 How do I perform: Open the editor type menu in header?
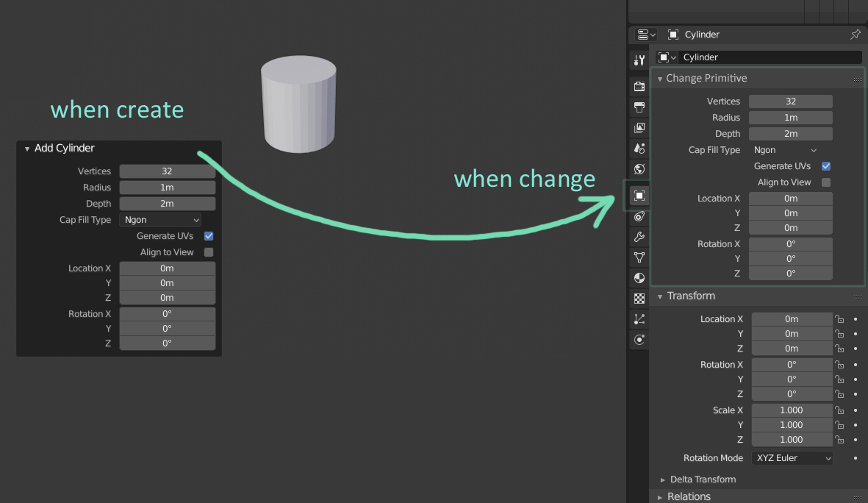646,35
